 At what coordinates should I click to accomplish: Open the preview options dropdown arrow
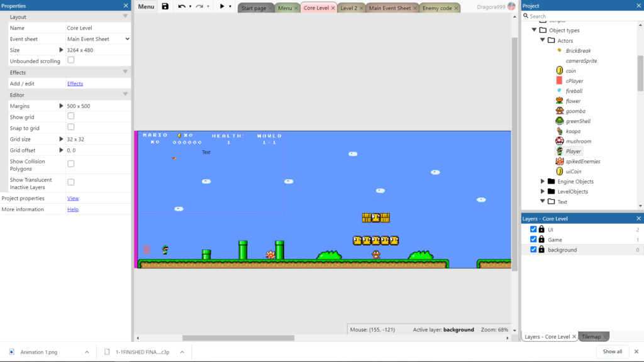[230, 6]
